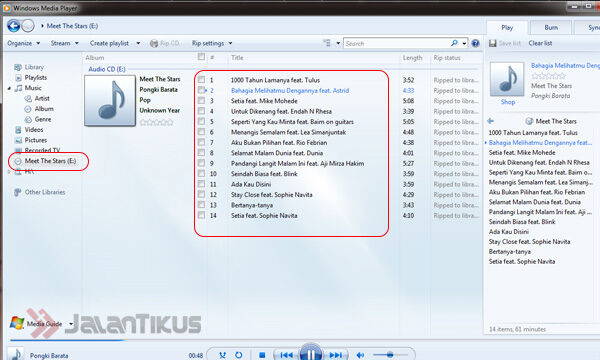Mute the sound with speaker icon
This screenshot has width=600, height=360.
pyautogui.click(x=360, y=355)
